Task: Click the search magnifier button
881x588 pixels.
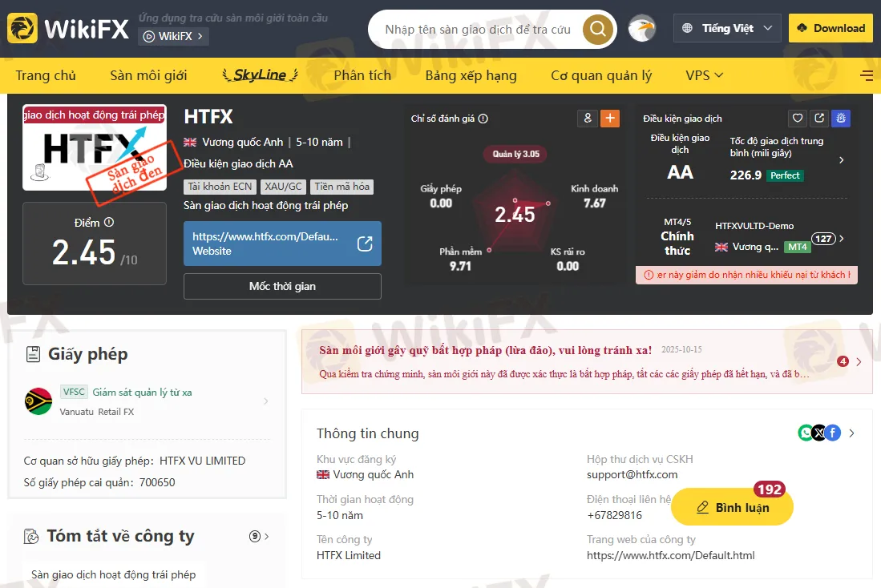Action: coord(597,30)
